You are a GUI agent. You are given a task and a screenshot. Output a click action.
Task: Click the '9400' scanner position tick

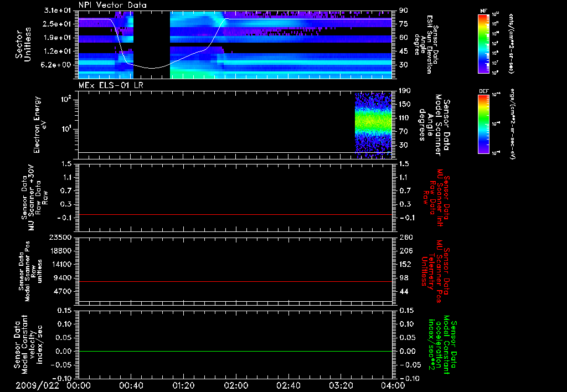point(63,278)
